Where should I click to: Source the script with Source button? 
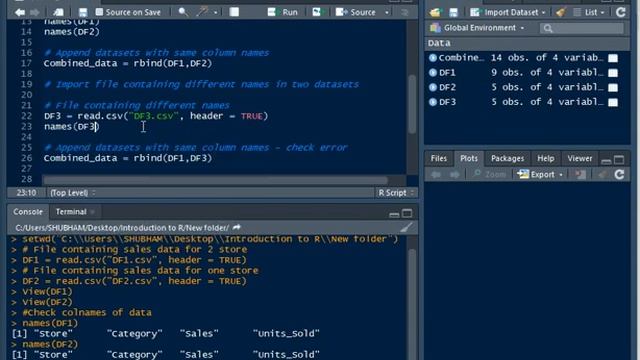[355, 12]
